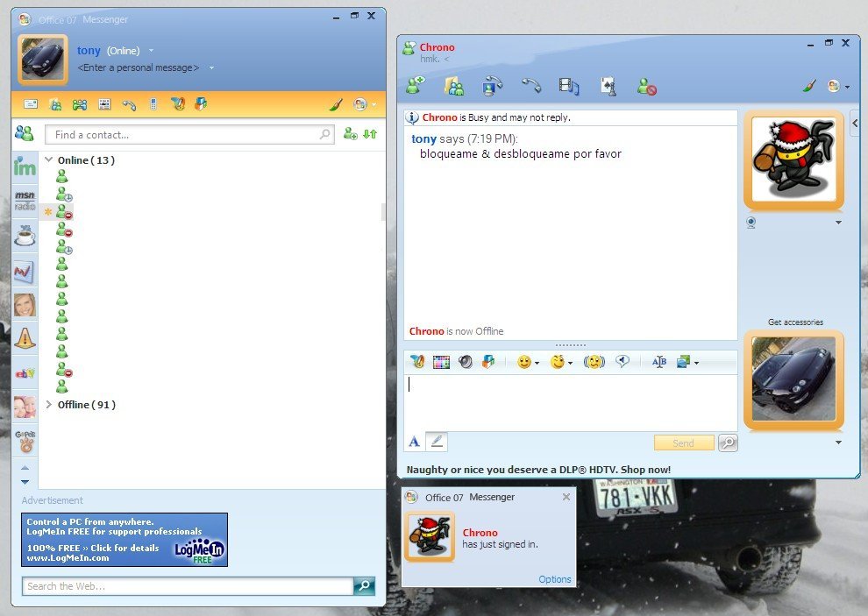
Task: Click the colored cubes icon in the orange toolbar
Action: (201, 103)
